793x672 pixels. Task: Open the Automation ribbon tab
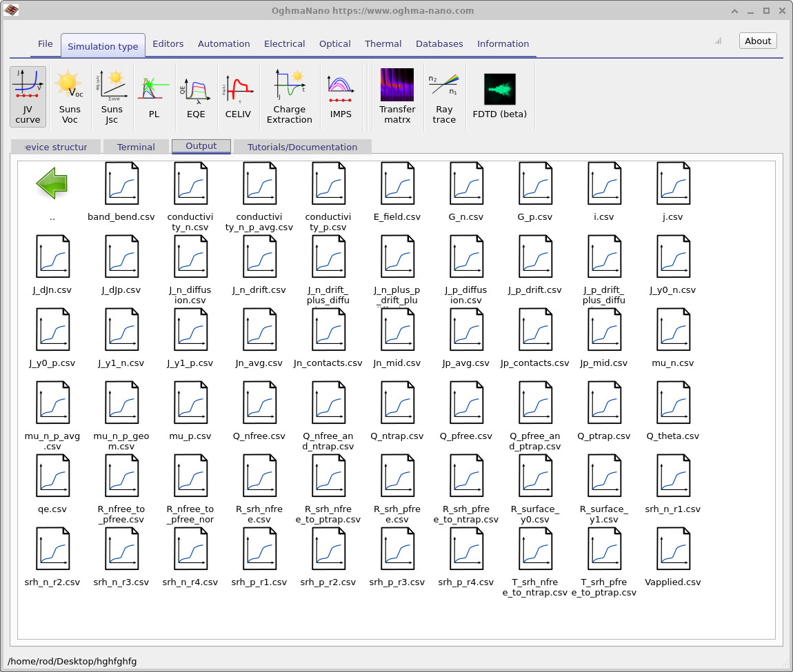pyautogui.click(x=223, y=43)
